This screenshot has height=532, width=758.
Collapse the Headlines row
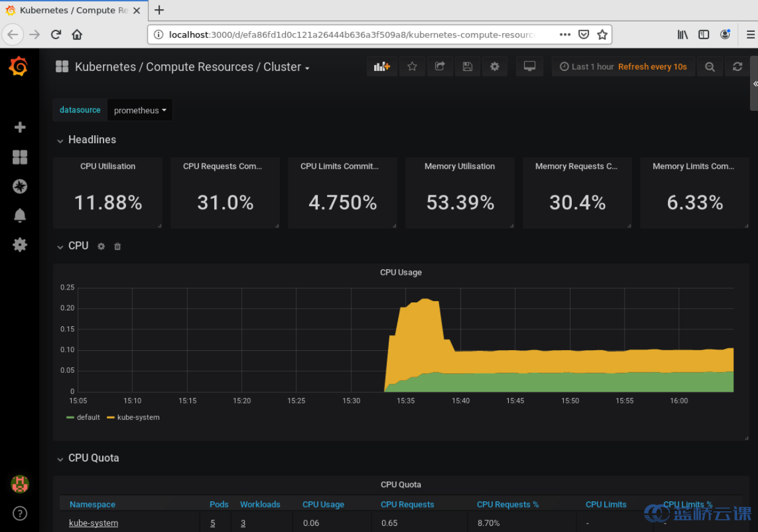point(86,140)
